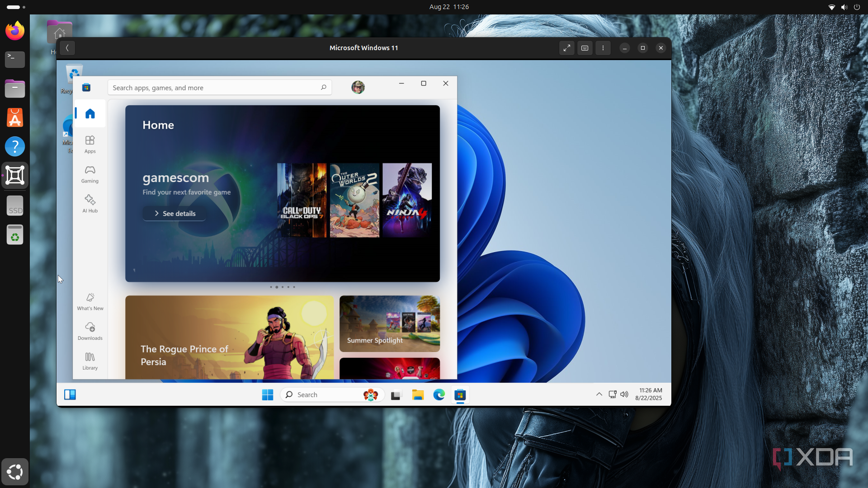This screenshot has height=488, width=868.
Task: Click the Store user profile avatar
Action: (358, 87)
